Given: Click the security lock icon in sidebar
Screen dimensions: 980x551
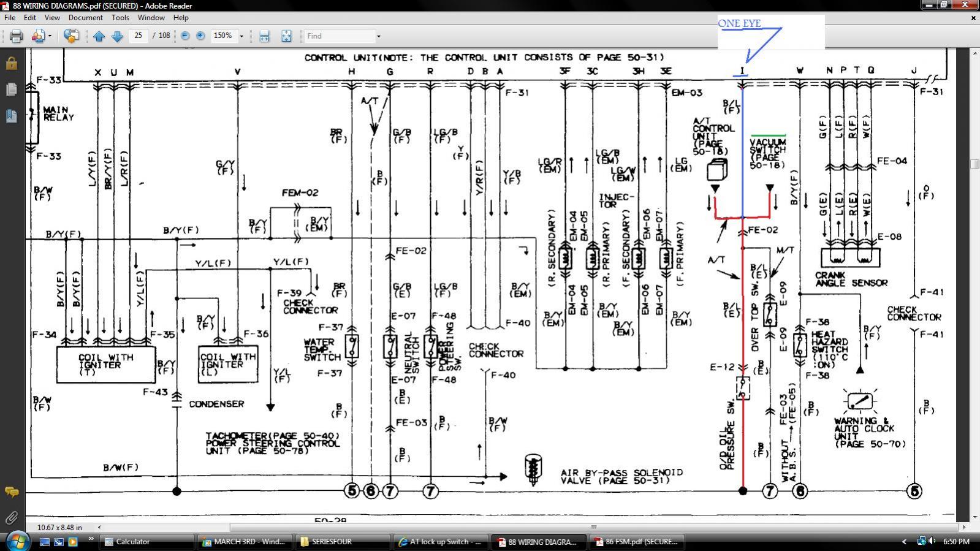Looking at the screenshot, I should [x=11, y=63].
